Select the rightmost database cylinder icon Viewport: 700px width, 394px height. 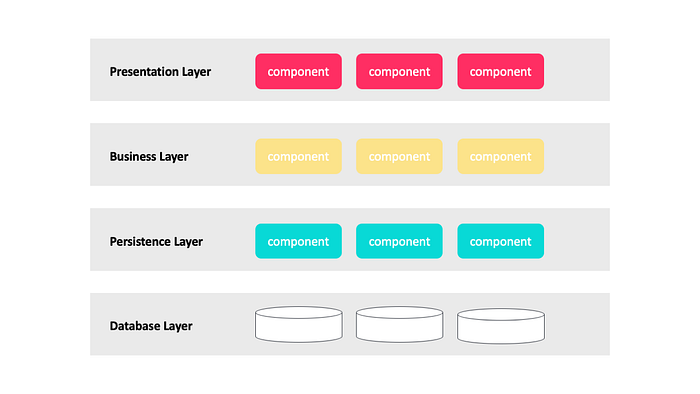pyautogui.click(x=501, y=326)
